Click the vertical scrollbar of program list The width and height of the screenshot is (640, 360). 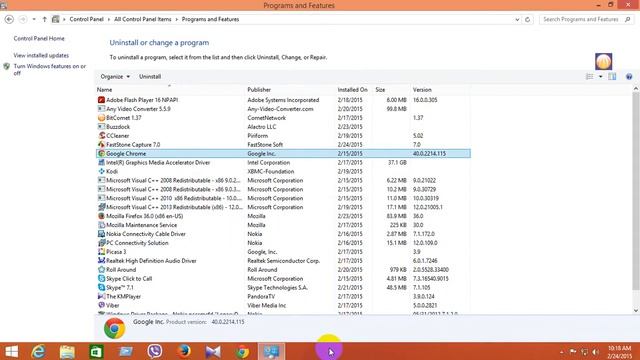click(636, 191)
